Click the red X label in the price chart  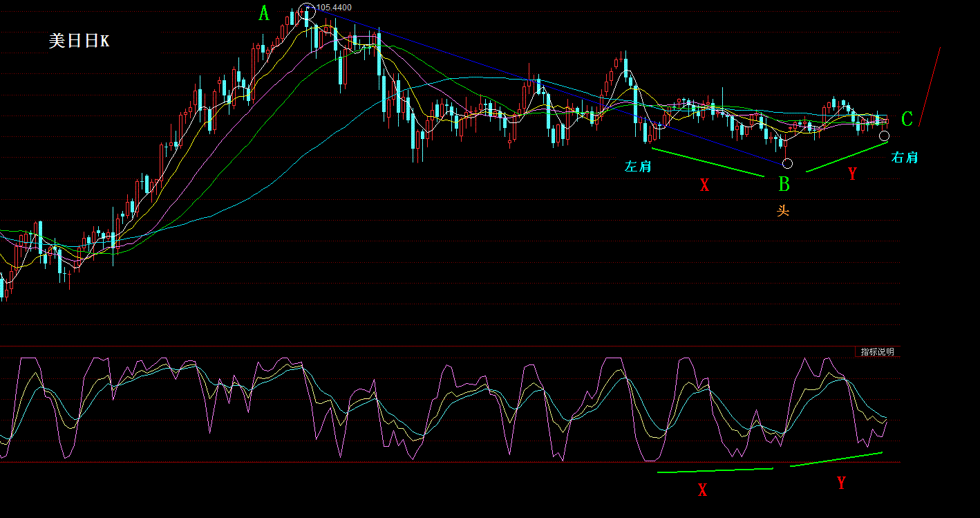pyautogui.click(x=704, y=185)
